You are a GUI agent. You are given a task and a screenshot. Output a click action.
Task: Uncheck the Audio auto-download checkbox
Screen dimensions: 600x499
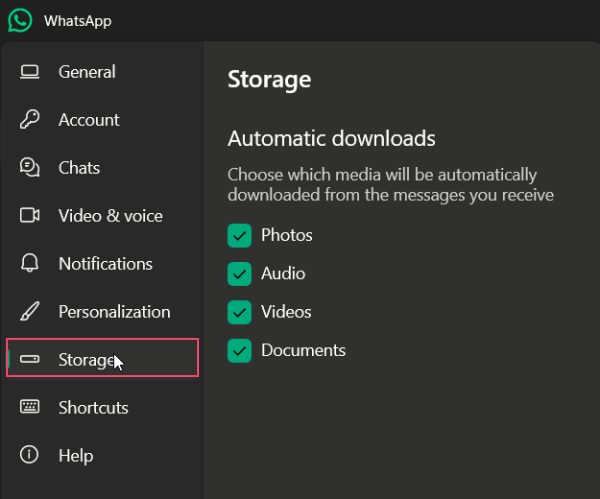(x=240, y=274)
